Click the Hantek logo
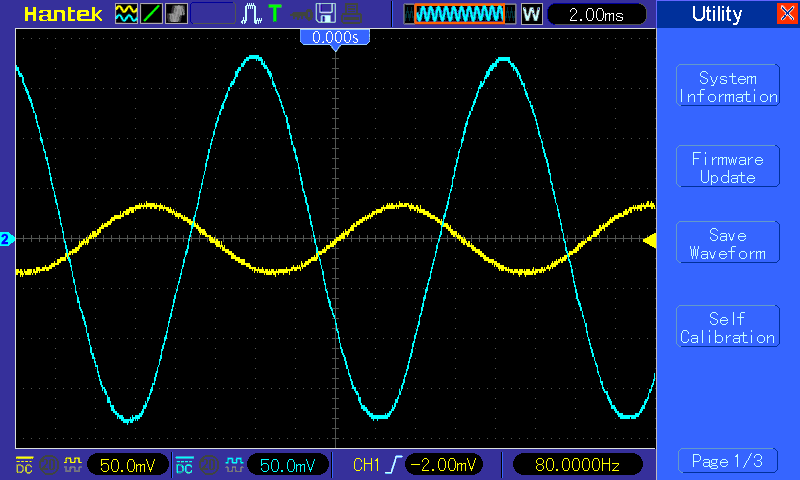The image size is (800, 480). click(x=63, y=14)
